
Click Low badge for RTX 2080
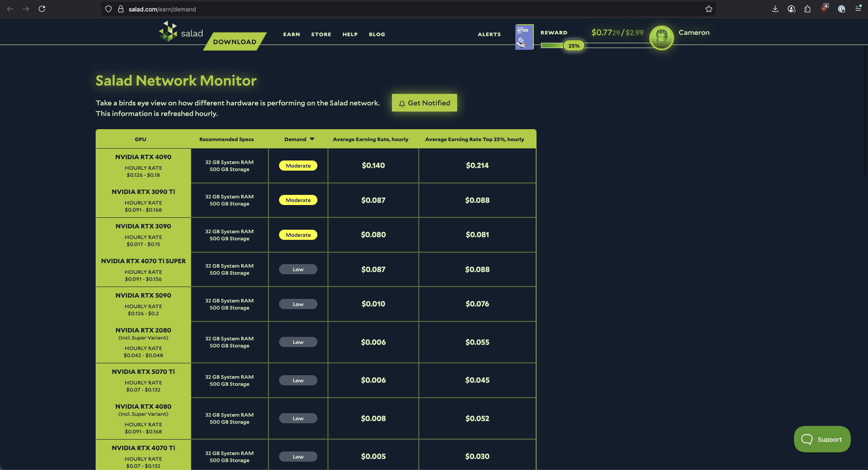tap(298, 342)
